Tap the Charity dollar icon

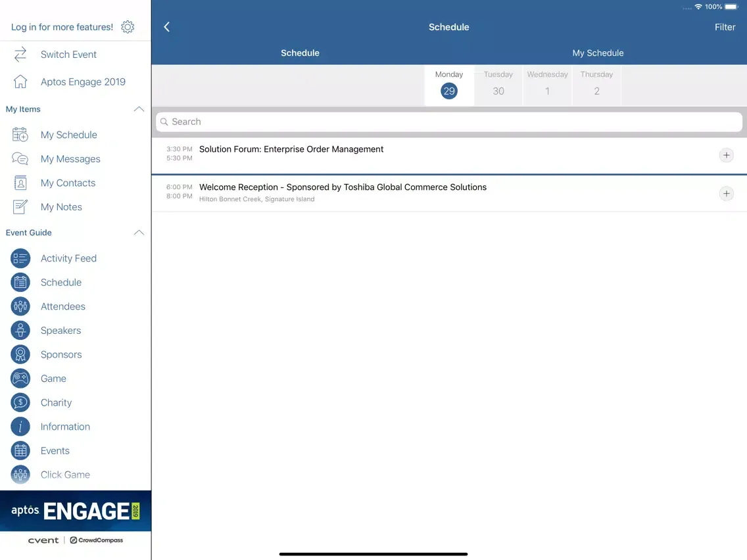click(20, 402)
